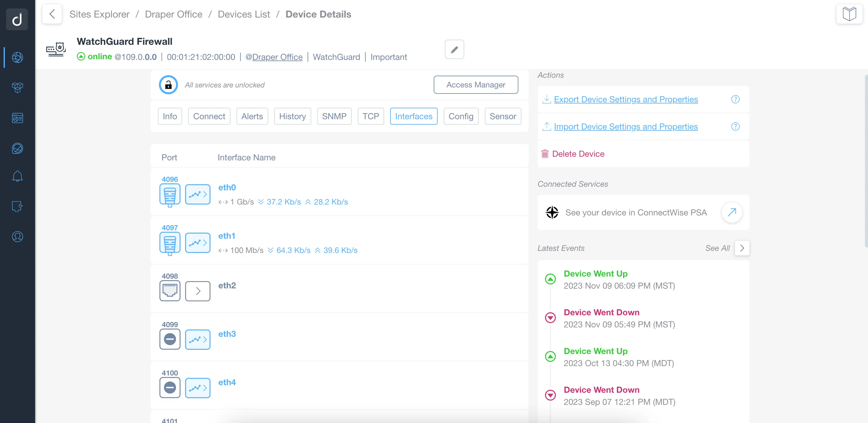Image resolution: width=868 pixels, height=423 pixels.
Task: Open the dashboard list sidebar icon
Action: point(17,118)
